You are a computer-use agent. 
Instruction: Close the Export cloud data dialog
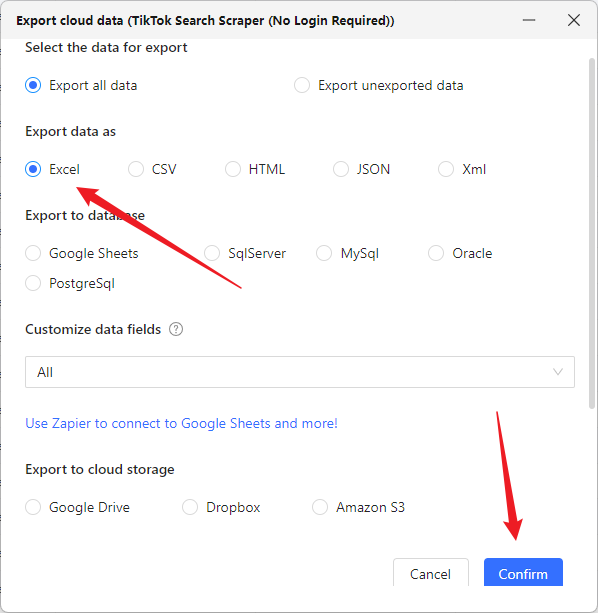click(x=574, y=20)
